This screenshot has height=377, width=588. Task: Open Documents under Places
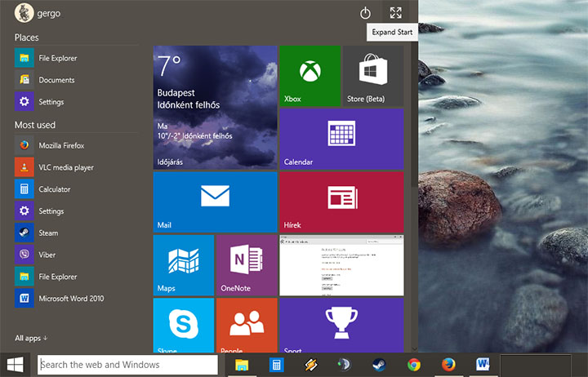(56, 80)
